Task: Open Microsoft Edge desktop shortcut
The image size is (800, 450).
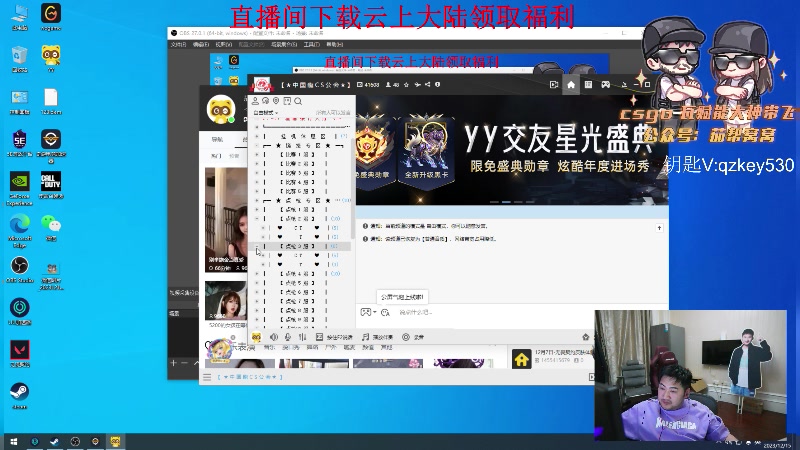Action: click(x=19, y=231)
